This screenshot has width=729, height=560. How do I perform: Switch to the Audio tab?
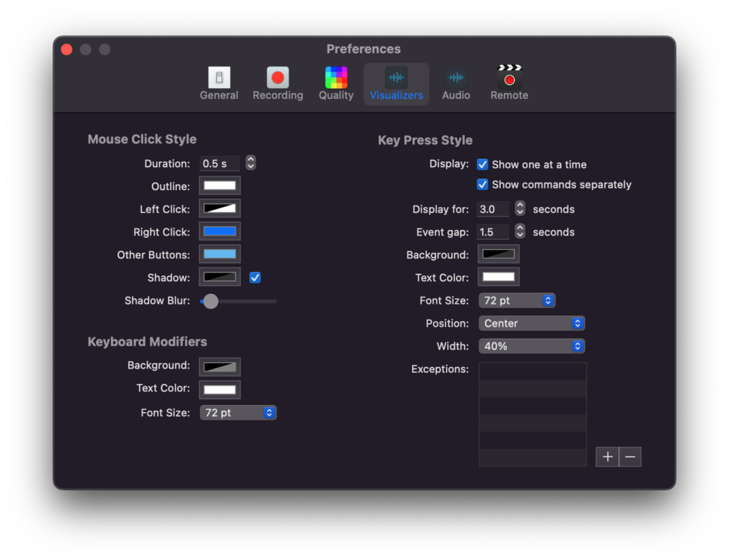tap(456, 84)
